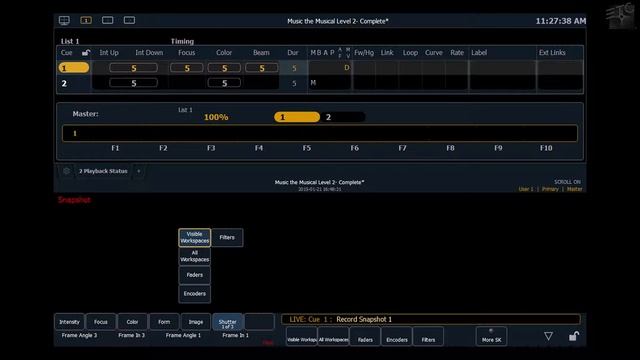Click Int Up time of cue 1
Image resolution: width=640 pixels, height=360 pixels.
pyautogui.click(x=133, y=68)
